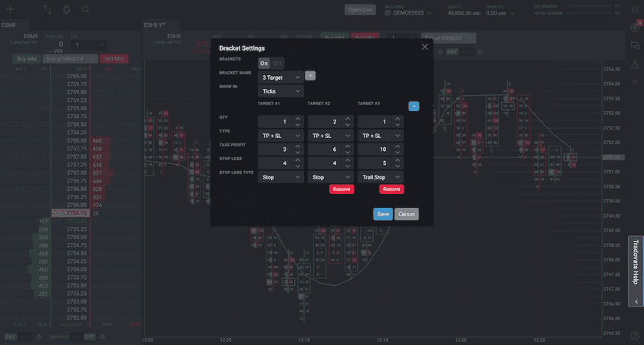The width and height of the screenshot is (644, 345).
Task: Click the gray plus beside Bracket Name
Action: 310,76
